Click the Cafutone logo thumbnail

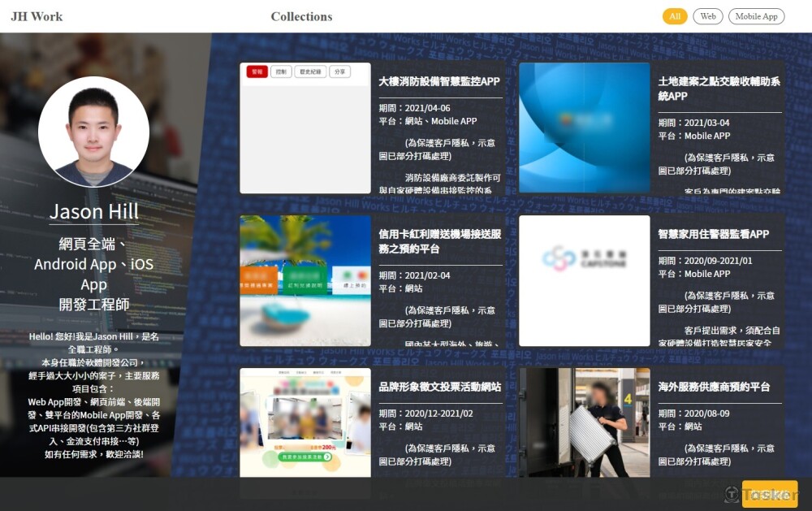click(585, 280)
